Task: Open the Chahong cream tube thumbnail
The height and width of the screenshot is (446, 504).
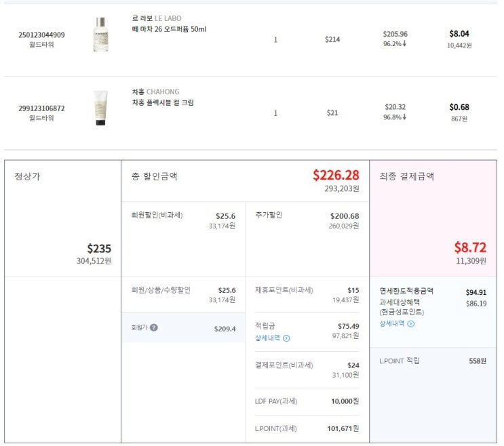Action: coord(100,108)
